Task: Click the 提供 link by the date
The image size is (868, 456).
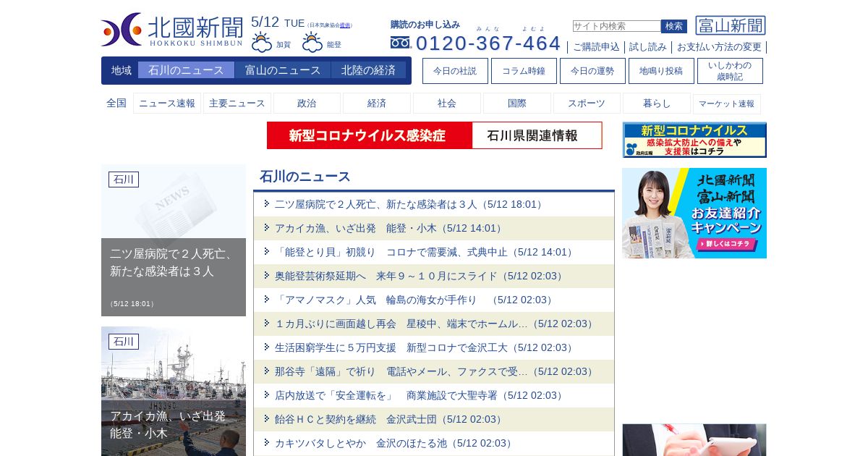Action: click(x=345, y=25)
